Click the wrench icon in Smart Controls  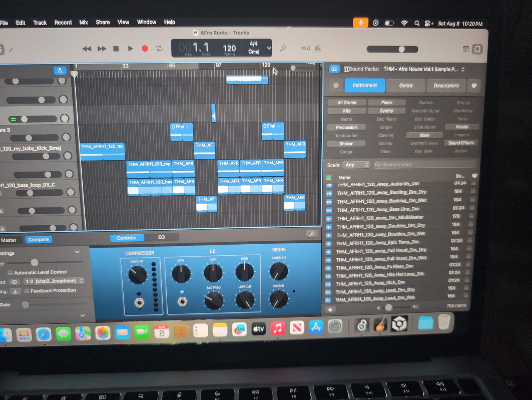312,234
